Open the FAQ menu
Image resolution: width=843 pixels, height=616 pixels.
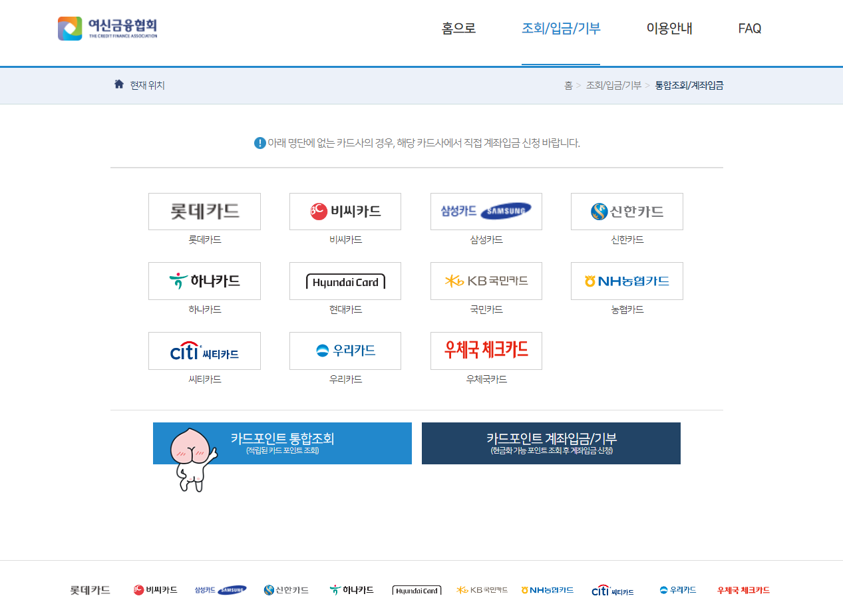tap(750, 29)
